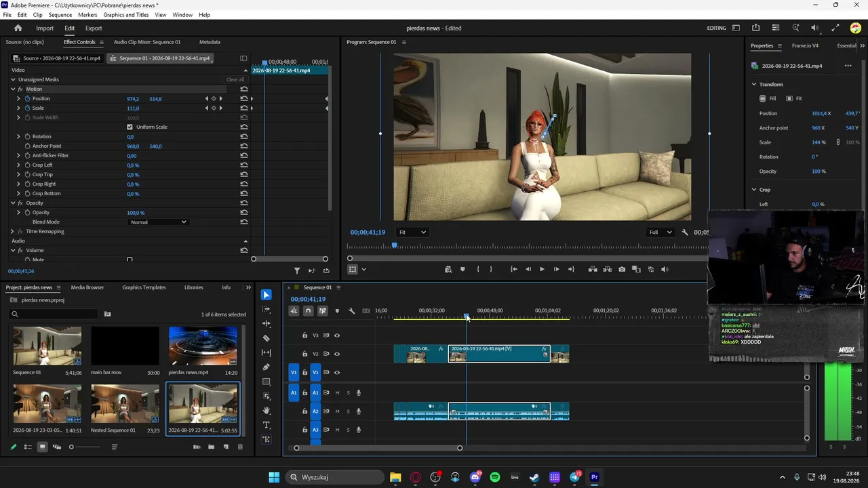
Task: Hide track V3 eye icon
Action: (337, 335)
